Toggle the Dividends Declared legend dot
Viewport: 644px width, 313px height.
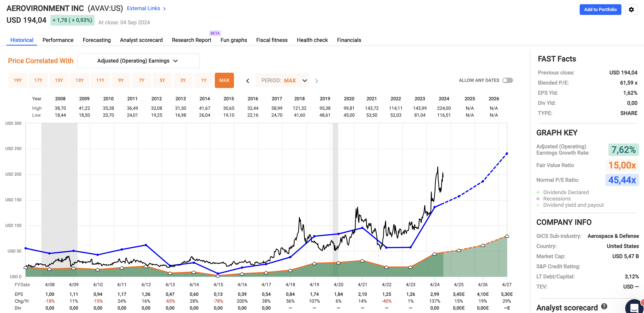pos(538,192)
